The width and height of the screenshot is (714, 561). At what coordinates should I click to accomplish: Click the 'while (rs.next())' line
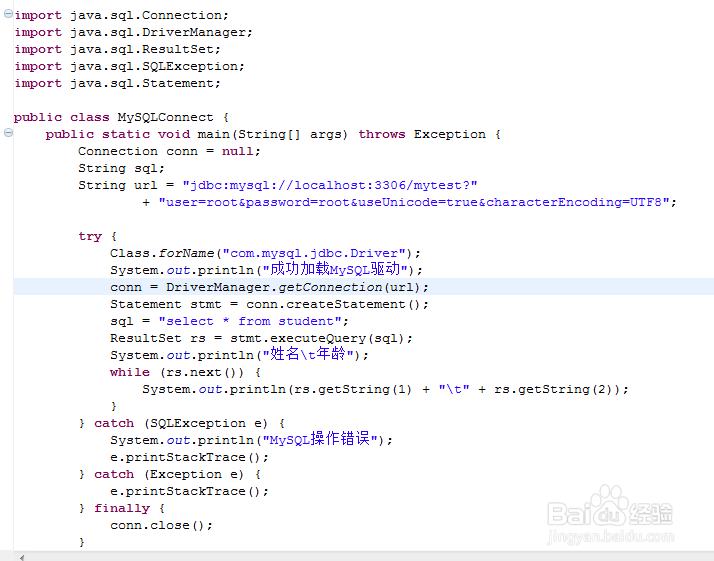point(185,372)
